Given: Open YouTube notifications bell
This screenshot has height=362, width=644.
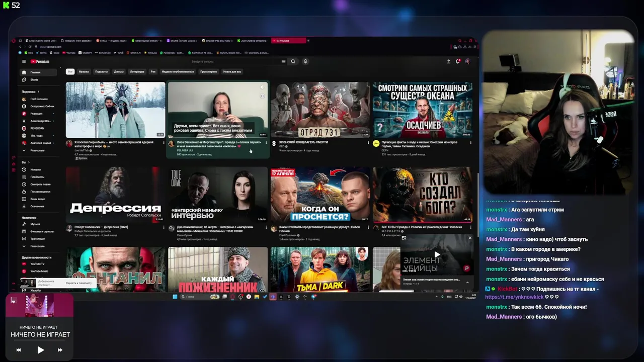Looking at the screenshot, I should 458,61.
